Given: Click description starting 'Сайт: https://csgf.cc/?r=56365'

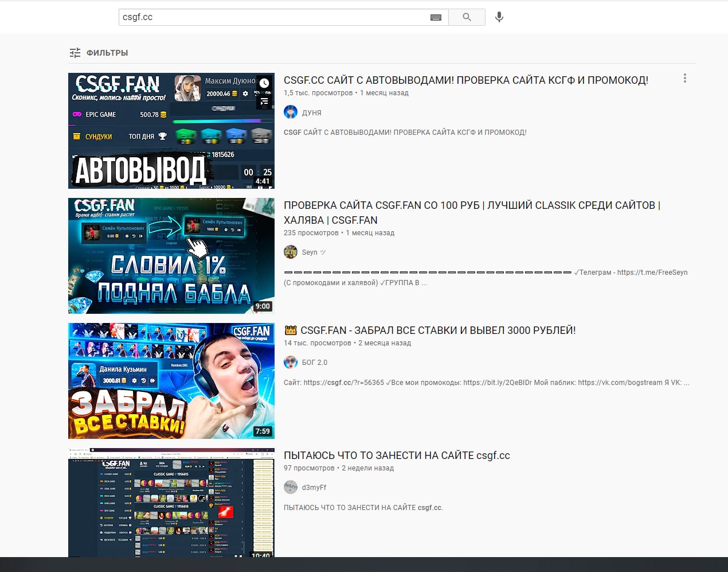Looking at the screenshot, I should pos(487,383).
